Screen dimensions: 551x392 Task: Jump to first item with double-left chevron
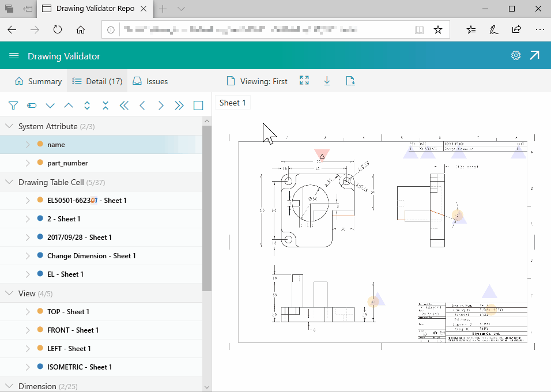pyautogui.click(x=124, y=105)
